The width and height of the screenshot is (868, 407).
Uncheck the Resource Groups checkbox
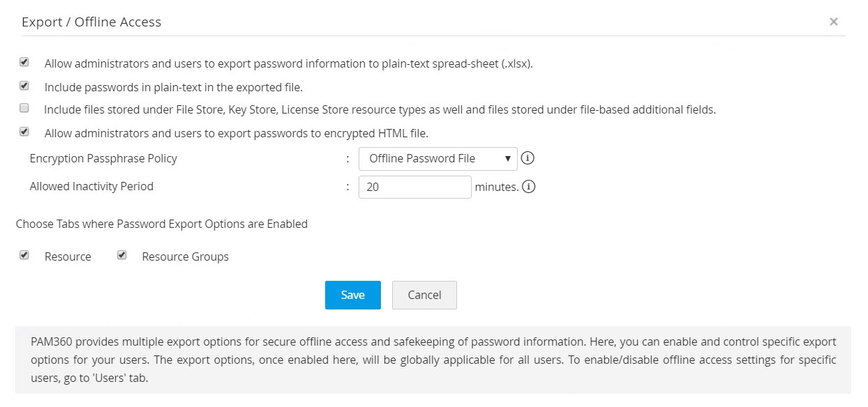click(x=122, y=256)
